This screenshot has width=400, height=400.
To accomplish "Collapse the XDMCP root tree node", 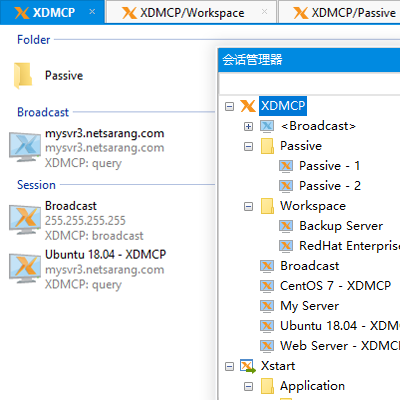I will click(x=229, y=106).
